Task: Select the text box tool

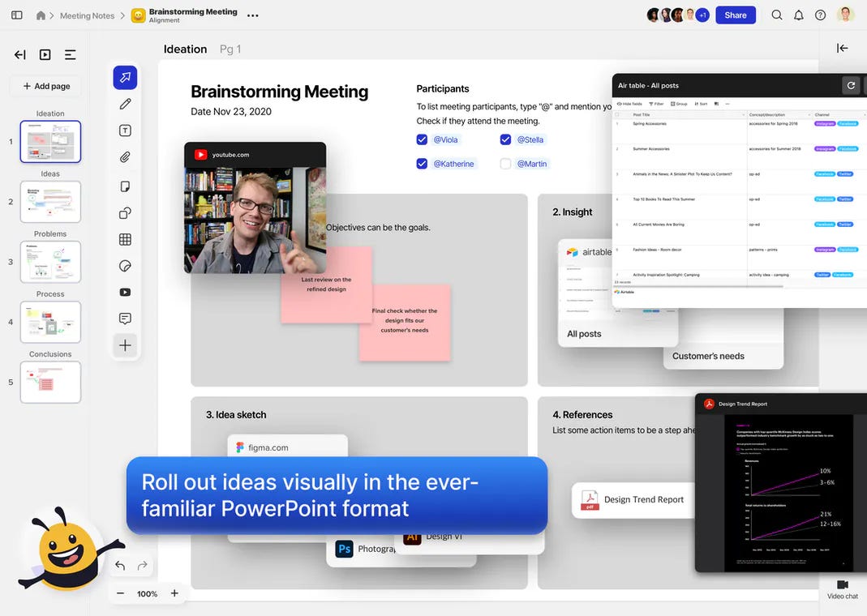Action: [125, 130]
